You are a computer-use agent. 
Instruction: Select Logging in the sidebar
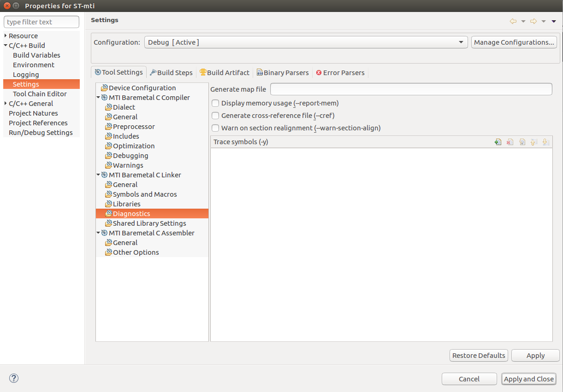tap(26, 75)
